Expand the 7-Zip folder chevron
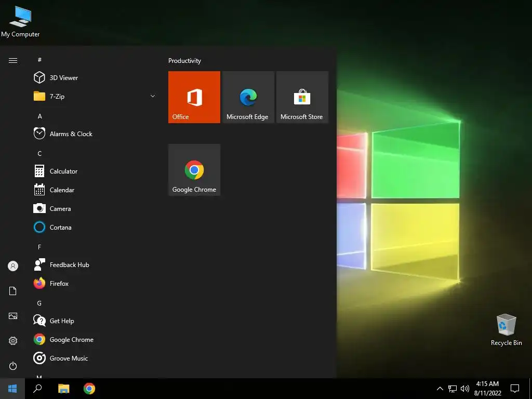Viewport: 532px width, 399px height. tap(153, 96)
